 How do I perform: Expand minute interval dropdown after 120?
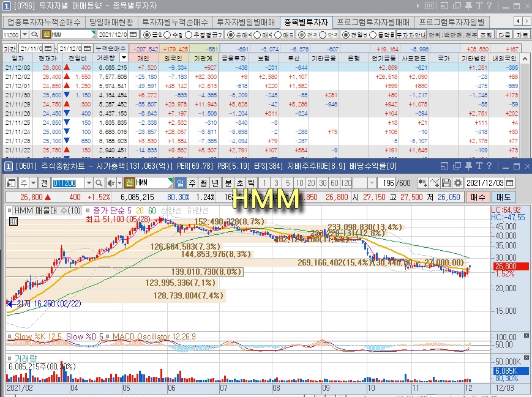coord(372,184)
